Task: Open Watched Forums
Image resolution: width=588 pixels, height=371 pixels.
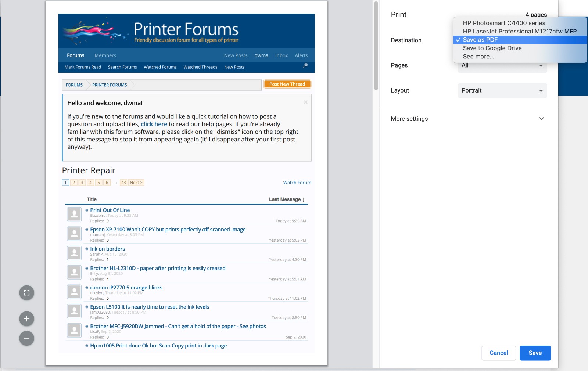Action: coord(160,67)
